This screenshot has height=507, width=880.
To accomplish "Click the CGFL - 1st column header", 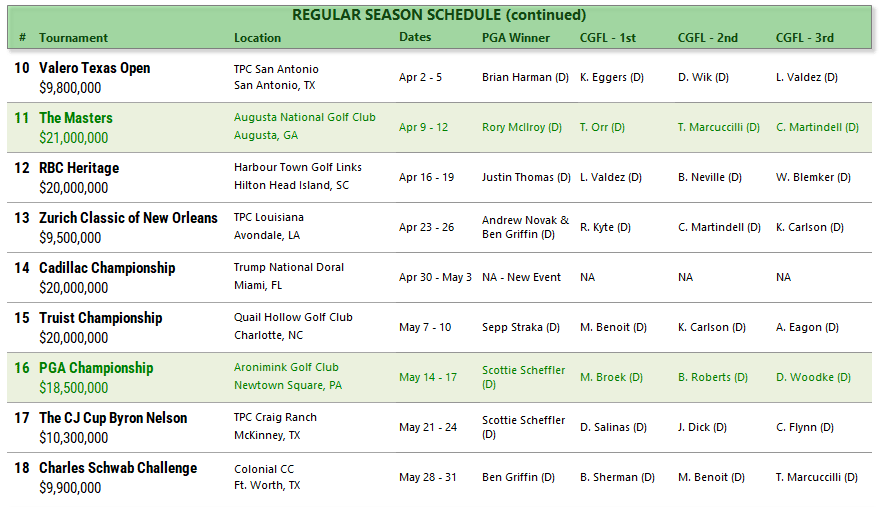I will (608, 38).
